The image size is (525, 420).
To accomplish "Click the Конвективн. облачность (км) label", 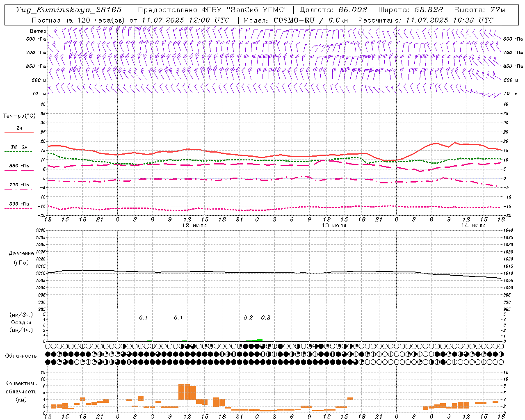I will [21, 391].
